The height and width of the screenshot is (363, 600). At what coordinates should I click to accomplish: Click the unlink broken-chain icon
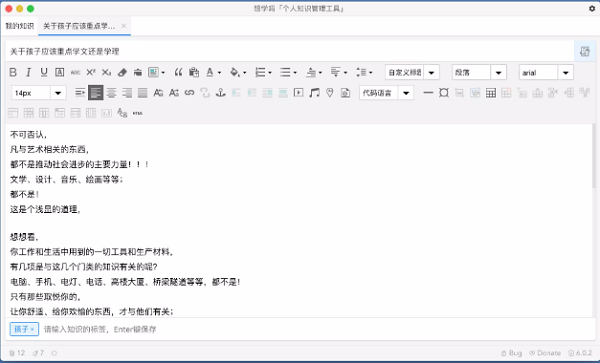(x=205, y=93)
